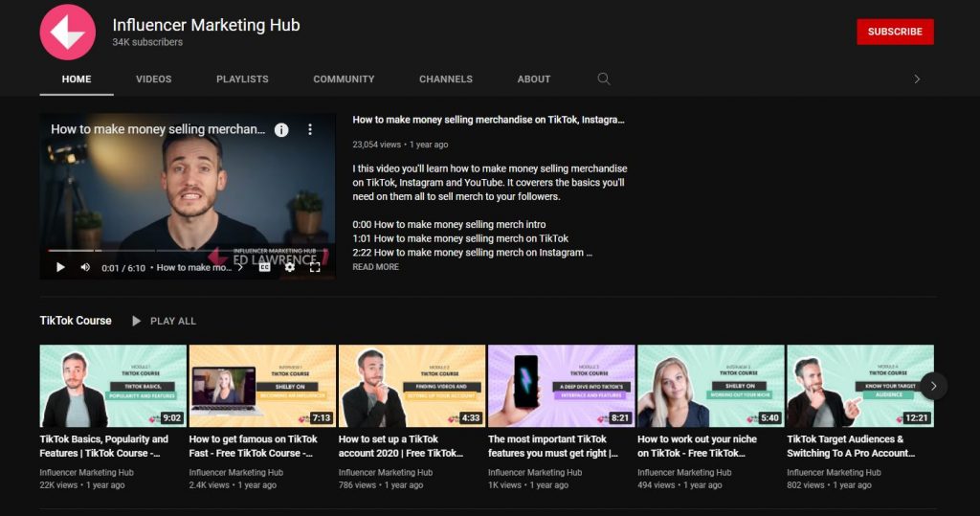Click the '22K views • 1 year ago' text
The width and height of the screenshot is (980, 516).
pos(82,484)
